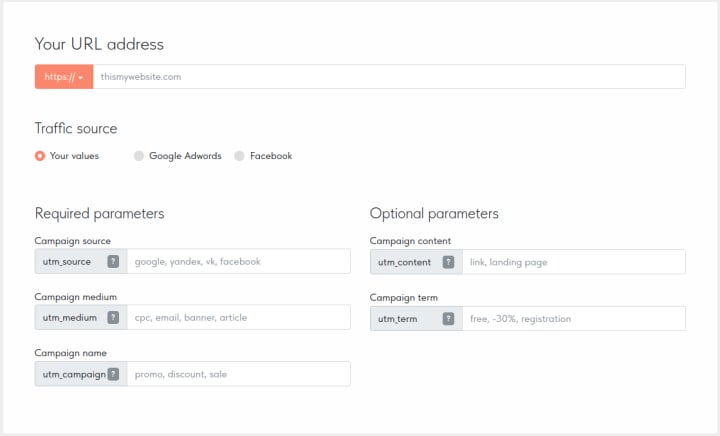Screen dimensions: 720x436
Task: Click the utm_medium help question icon
Action: tap(113, 318)
